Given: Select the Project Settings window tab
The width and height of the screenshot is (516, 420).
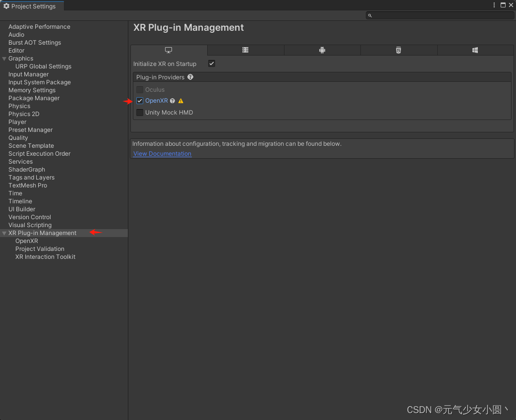Looking at the screenshot, I should pos(32,6).
